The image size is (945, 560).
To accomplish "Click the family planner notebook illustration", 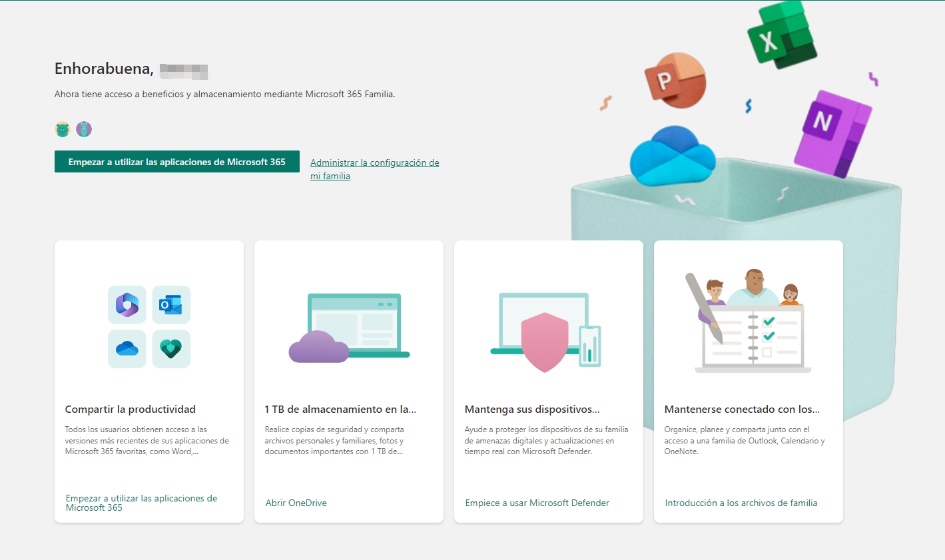I will (x=749, y=321).
